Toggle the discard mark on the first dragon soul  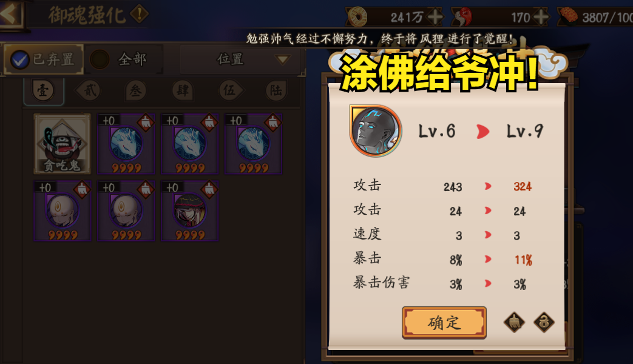[x=145, y=123]
